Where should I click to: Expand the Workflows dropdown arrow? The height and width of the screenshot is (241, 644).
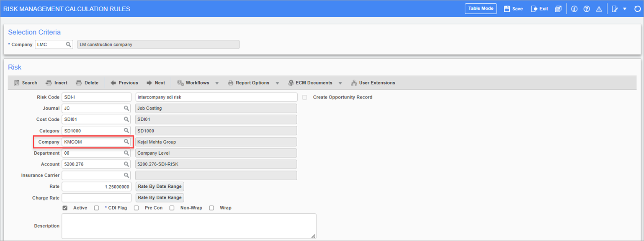217,83
